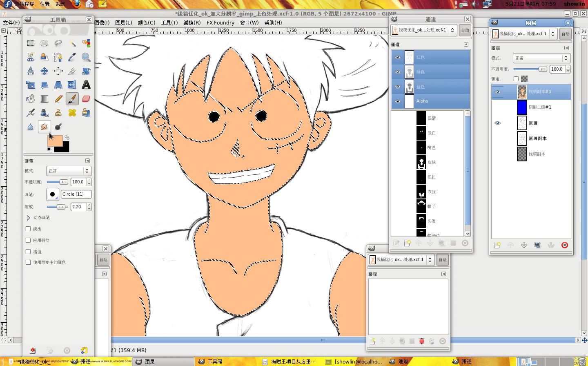Select the Flip tool
The width and height of the screenshot is (588, 366).
(x=72, y=85)
